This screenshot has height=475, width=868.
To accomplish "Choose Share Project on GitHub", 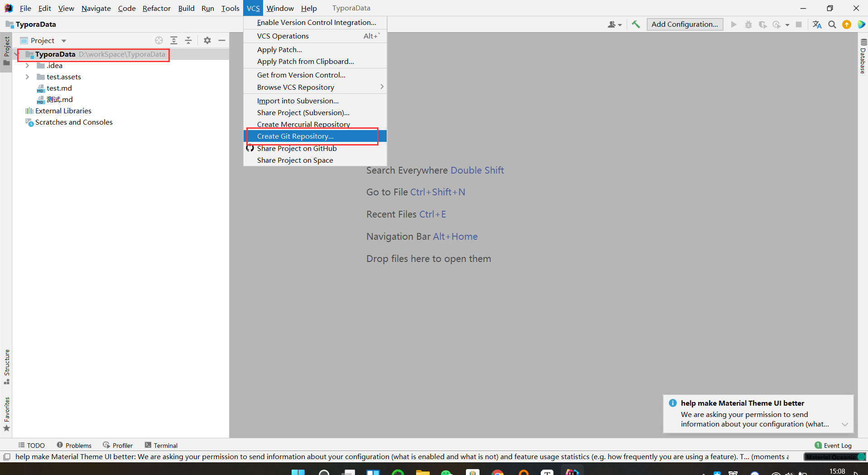I will click(315, 148).
